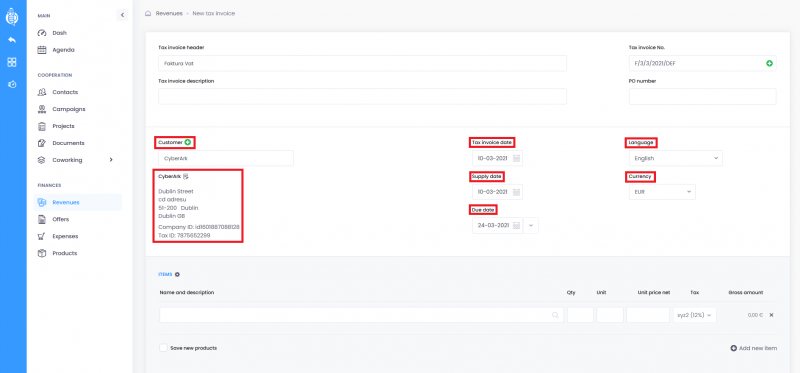Click the Customer field with CyberArk

pyautogui.click(x=226, y=158)
